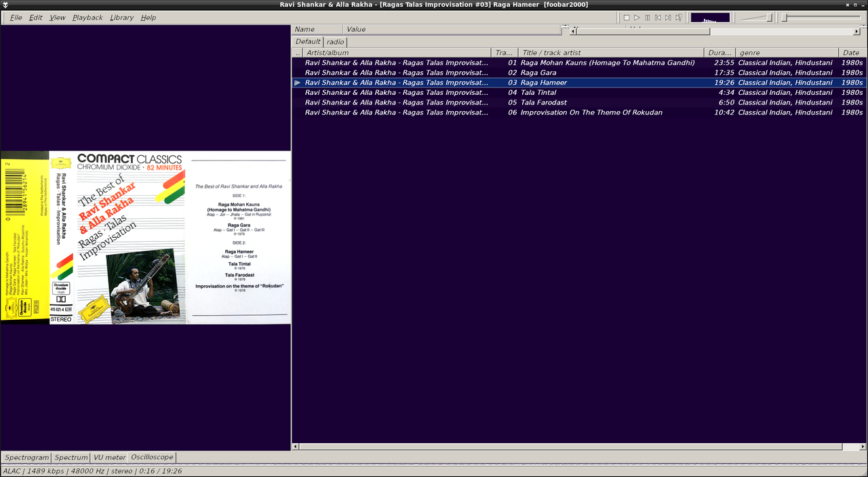Sort playlist by Date column
Viewport: 868px width, 477px height.
[853, 52]
